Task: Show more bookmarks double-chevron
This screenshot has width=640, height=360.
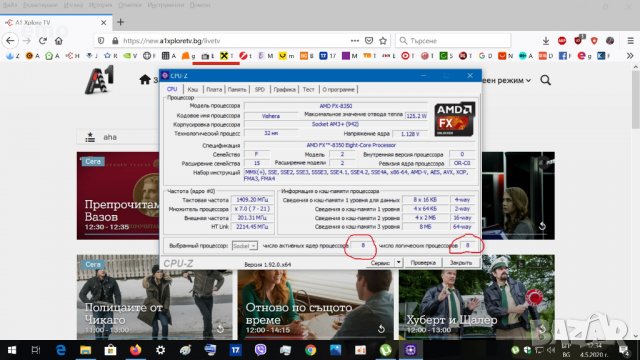Action: 630,56
